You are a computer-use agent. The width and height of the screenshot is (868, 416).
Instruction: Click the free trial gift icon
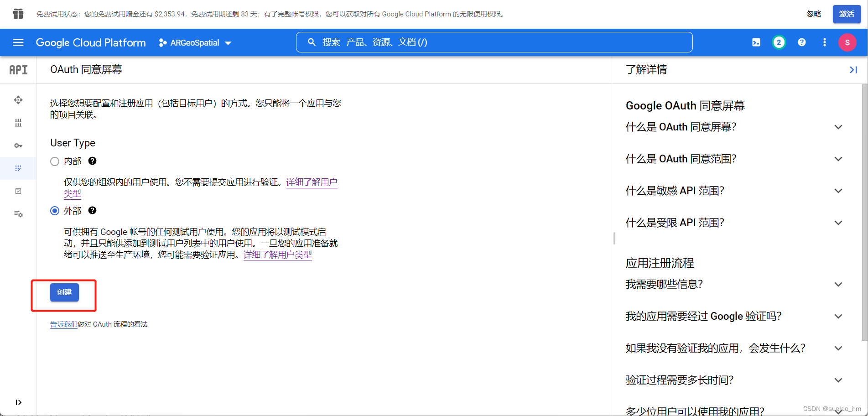[x=18, y=14]
